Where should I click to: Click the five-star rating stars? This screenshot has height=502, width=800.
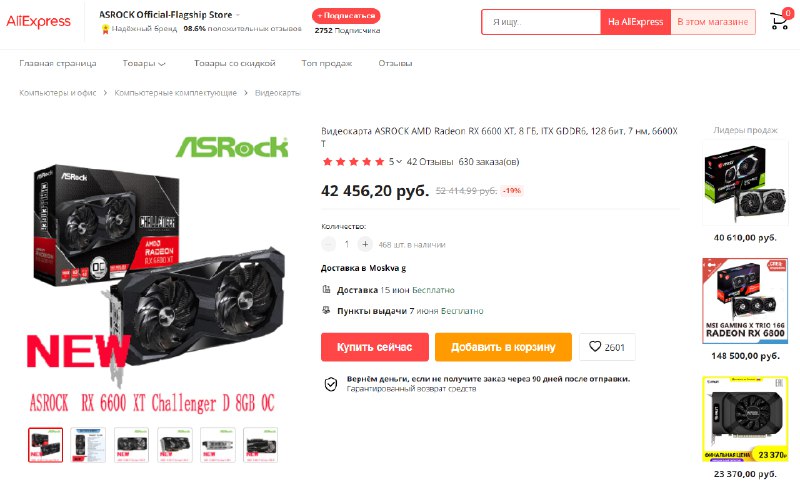click(x=353, y=162)
